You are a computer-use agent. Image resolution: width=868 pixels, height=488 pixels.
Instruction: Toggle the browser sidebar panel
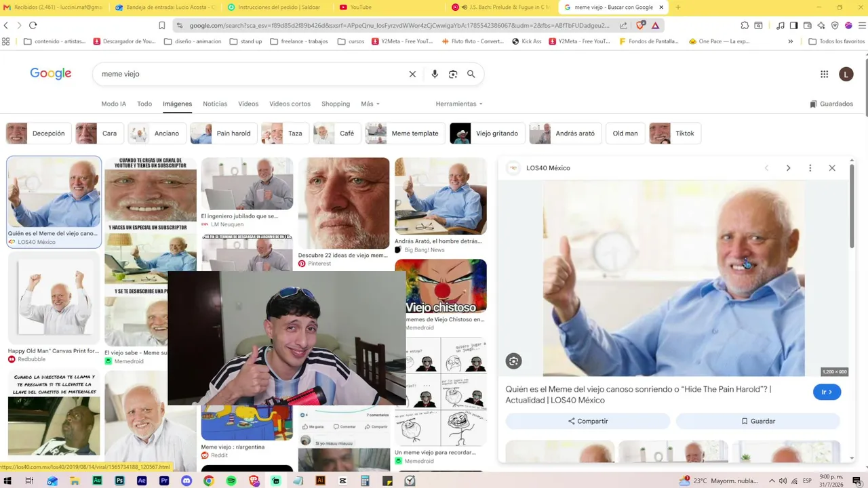(793, 26)
